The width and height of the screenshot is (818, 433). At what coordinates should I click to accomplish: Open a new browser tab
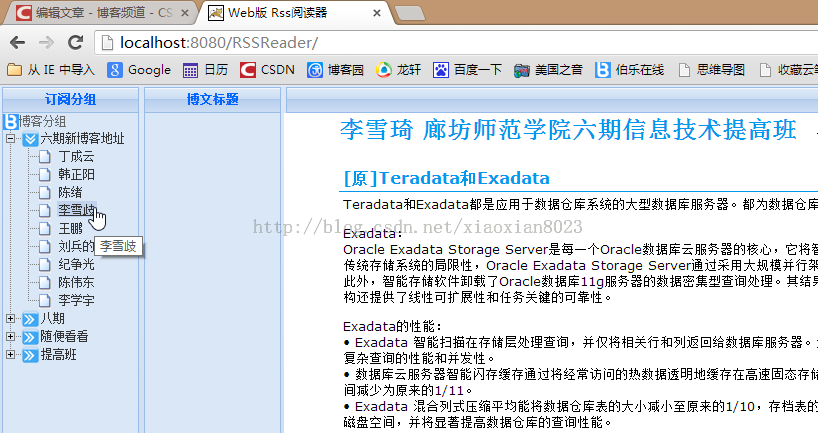(410, 14)
